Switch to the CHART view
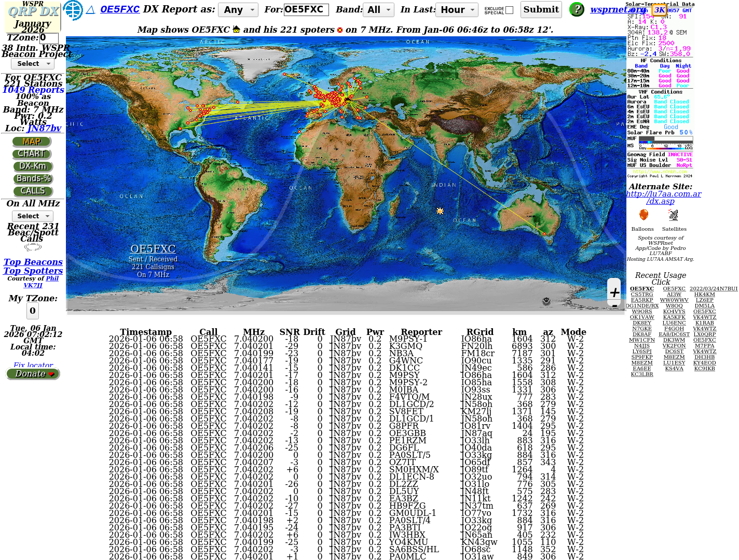 (x=32, y=154)
